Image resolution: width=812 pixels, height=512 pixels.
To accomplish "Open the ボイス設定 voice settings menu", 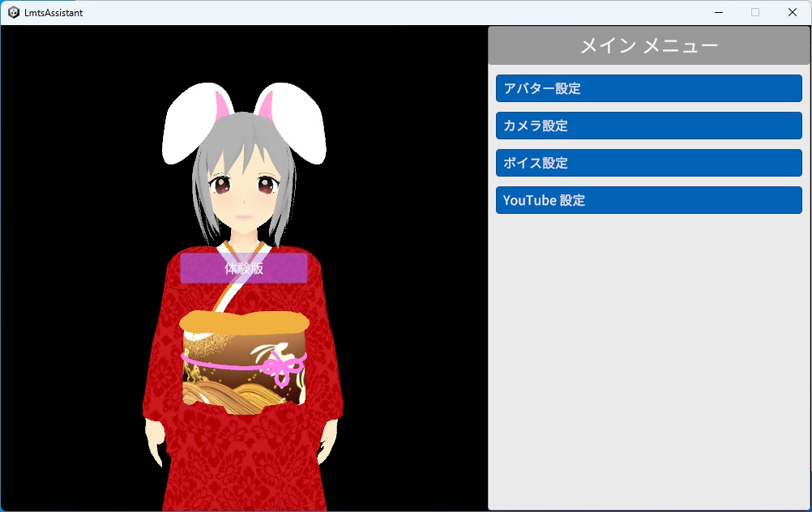I will [x=648, y=163].
